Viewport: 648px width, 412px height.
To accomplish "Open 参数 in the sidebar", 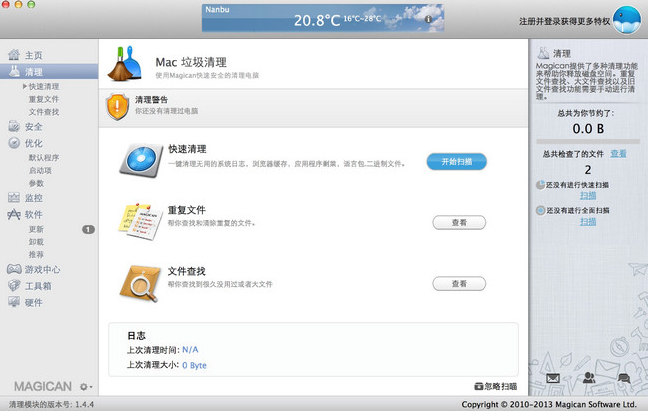I will point(36,183).
